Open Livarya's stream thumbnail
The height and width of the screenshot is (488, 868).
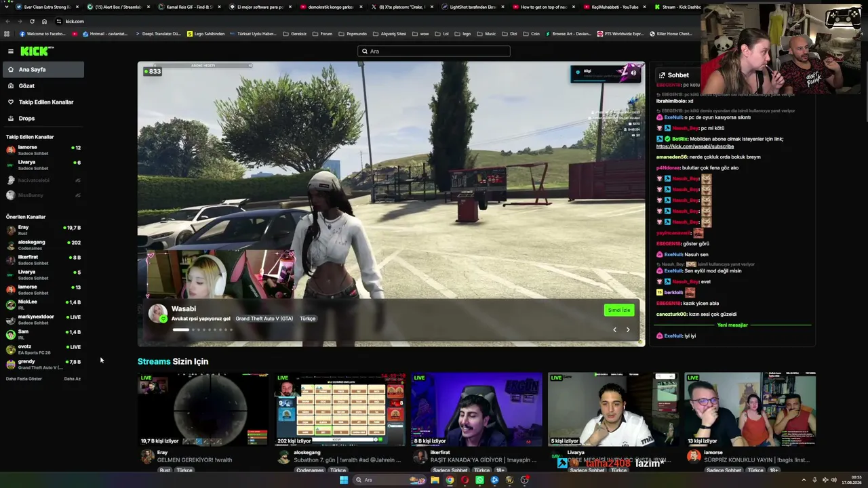614,409
